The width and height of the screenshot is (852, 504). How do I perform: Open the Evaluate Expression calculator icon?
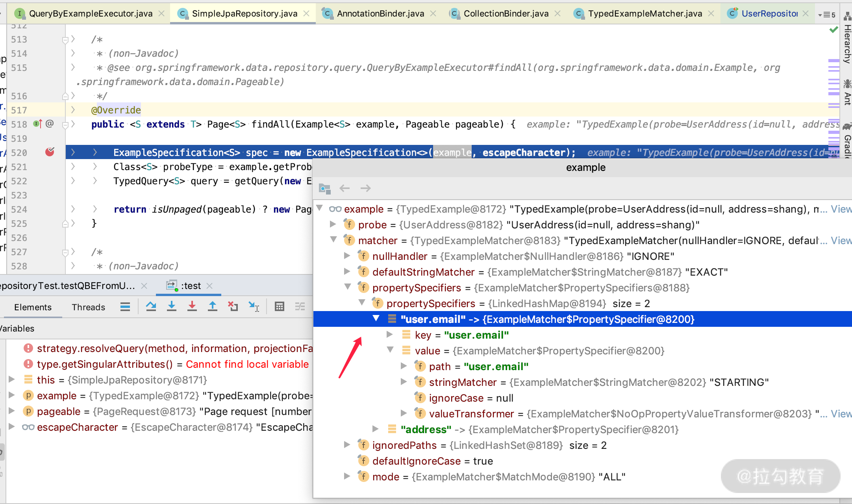click(x=280, y=306)
